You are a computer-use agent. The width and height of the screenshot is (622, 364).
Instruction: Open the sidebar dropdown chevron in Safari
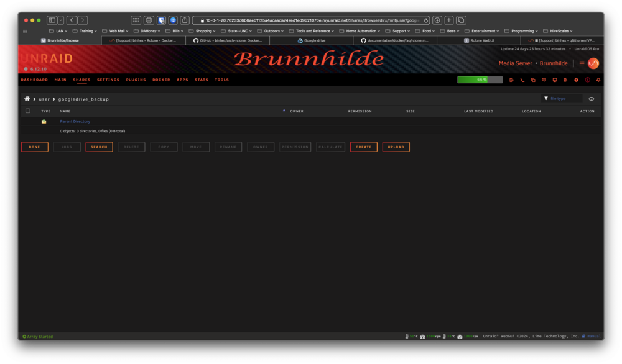click(x=61, y=20)
